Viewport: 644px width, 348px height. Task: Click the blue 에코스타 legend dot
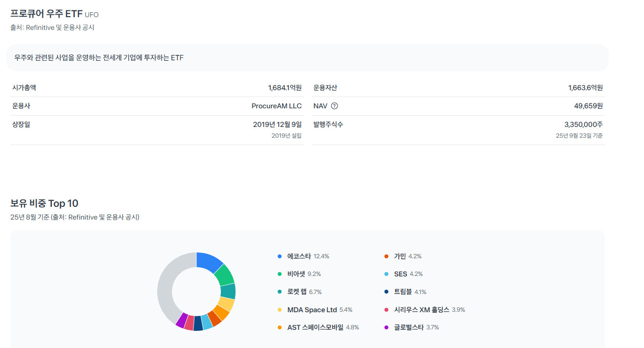(x=280, y=256)
